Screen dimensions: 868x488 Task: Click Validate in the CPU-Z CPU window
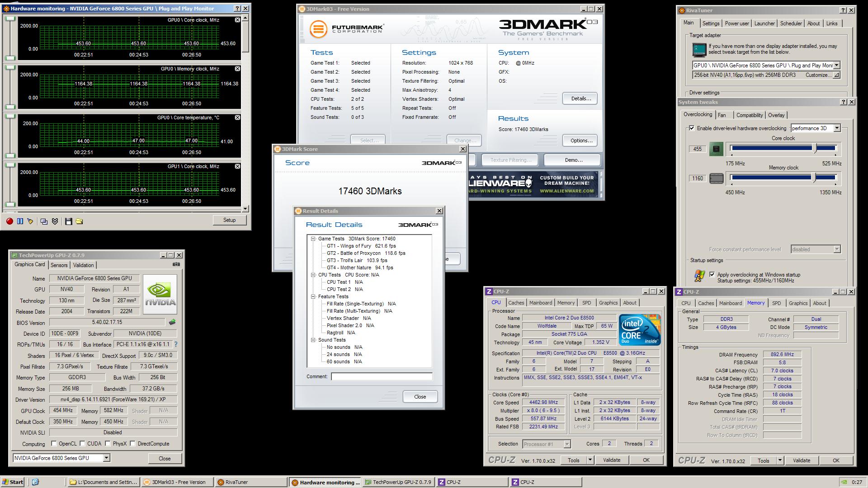coord(611,460)
